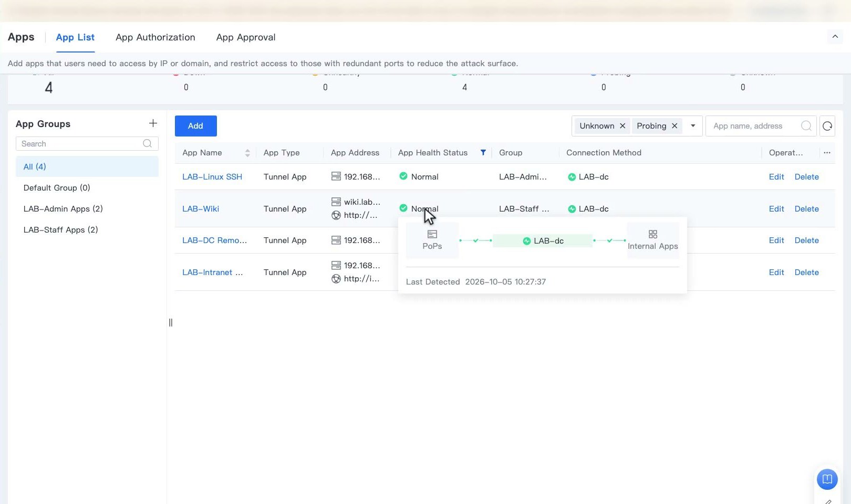Click the search magnifier in App Groups

[x=148, y=144]
